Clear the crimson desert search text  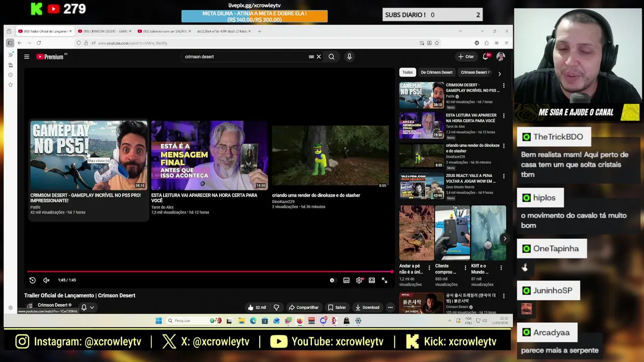(318, 57)
